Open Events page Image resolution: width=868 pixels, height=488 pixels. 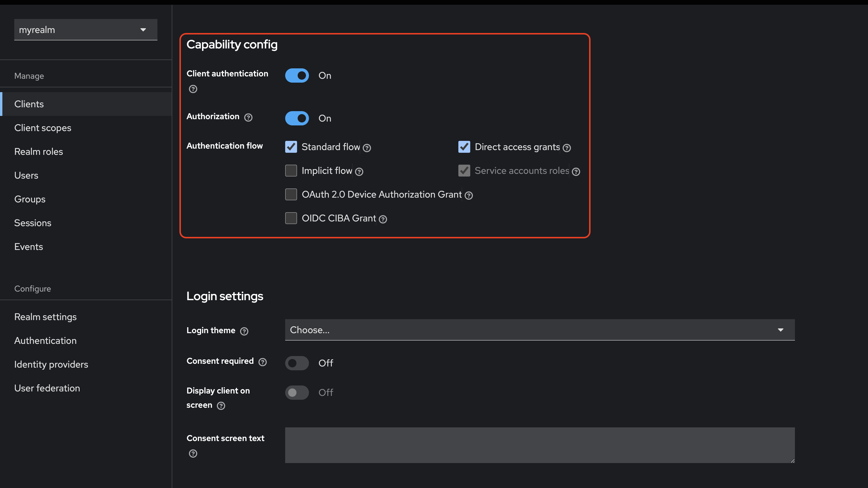86,247
